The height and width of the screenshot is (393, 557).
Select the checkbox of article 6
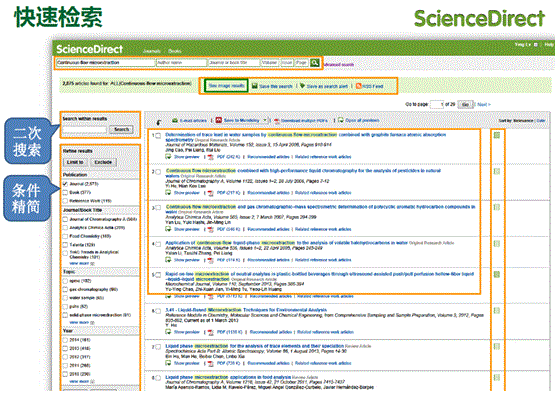click(158, 311)
